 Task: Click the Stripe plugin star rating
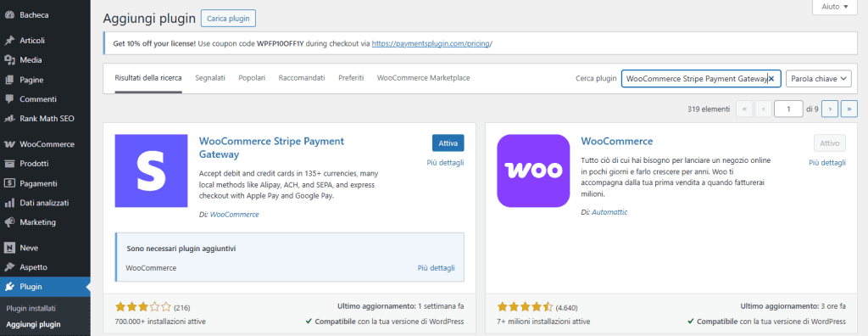(x=143, y=306)
